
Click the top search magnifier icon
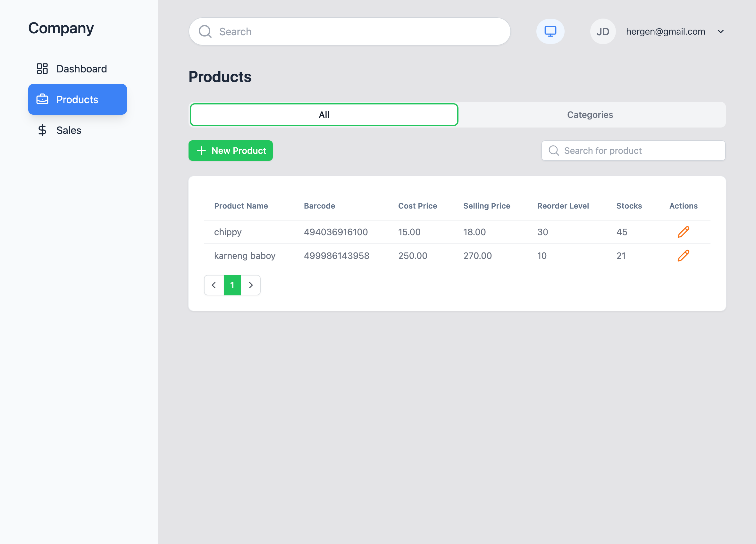(x=205, y=32)
